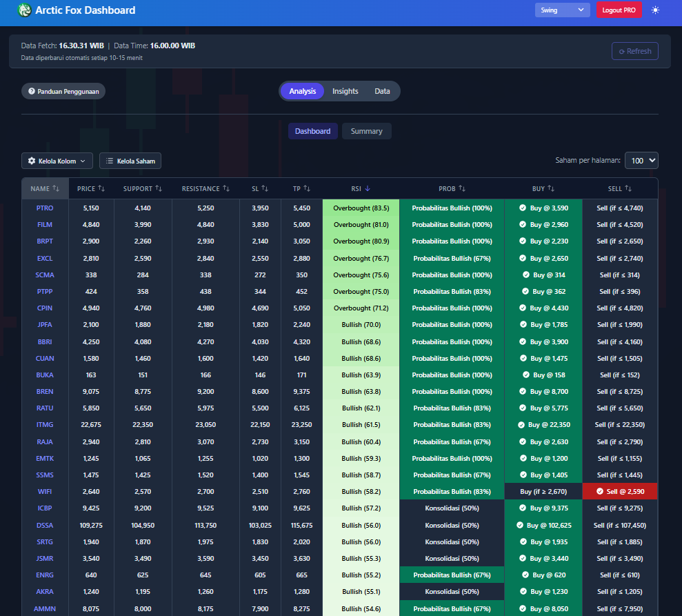Image resolution: width=682 pixels, height=616 pixels.
Task: Sort table by SL column
Action: pos(260,189)
